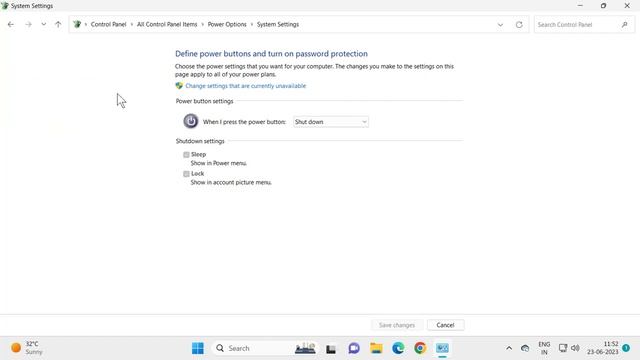Click the address bar Power Options icon

[77, 24]
